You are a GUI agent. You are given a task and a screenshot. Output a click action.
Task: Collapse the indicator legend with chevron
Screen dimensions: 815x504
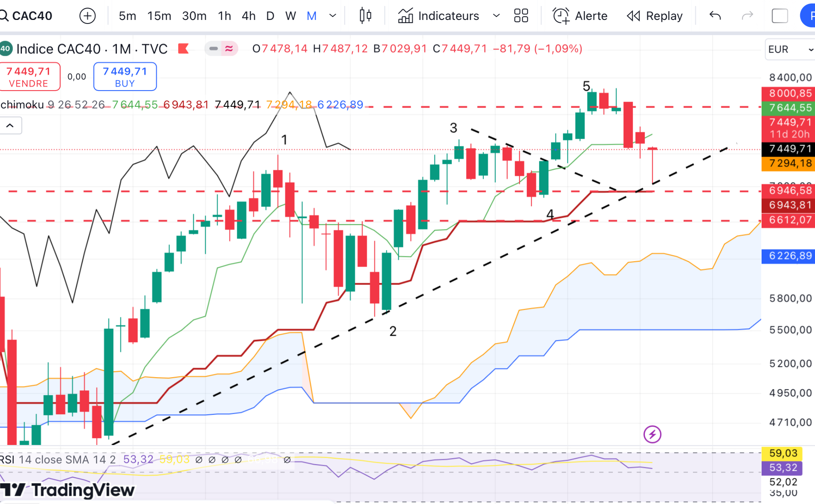pos(10,126)
